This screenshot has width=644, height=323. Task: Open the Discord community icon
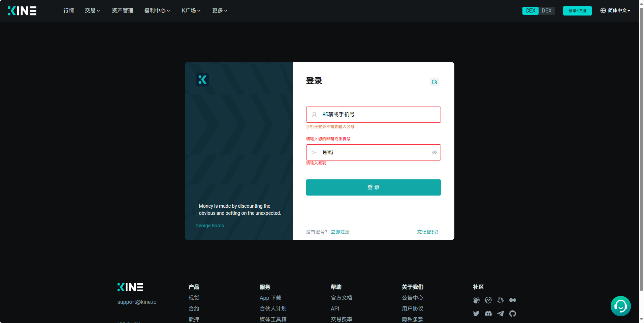488,314
